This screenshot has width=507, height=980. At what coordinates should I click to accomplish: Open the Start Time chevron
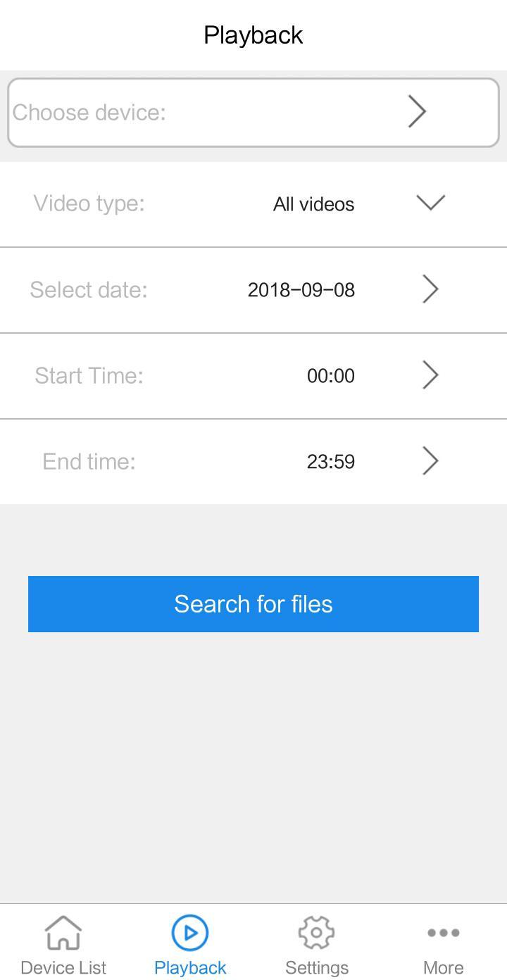coord(430,375)
